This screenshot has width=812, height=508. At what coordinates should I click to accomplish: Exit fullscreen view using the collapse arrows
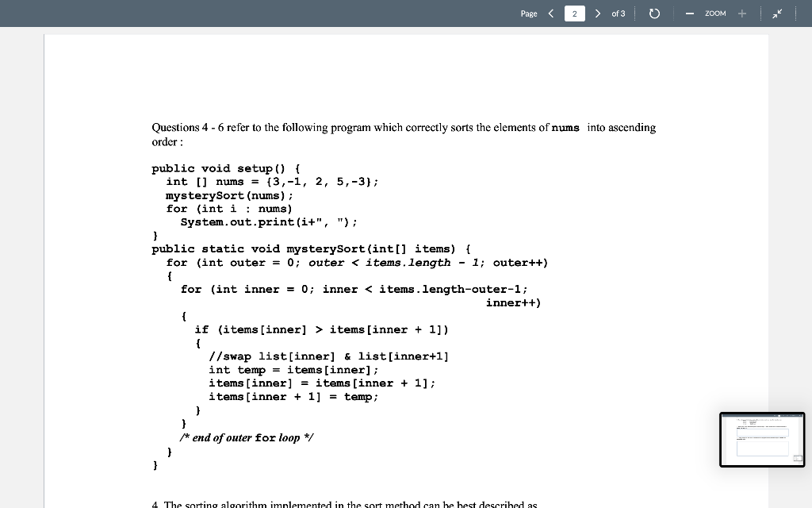click(x=776, y=13)
